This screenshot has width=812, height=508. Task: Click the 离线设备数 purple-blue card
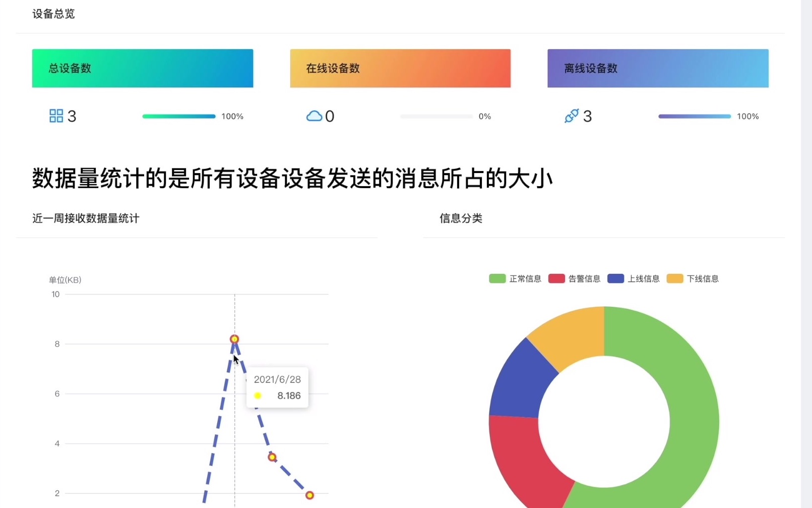click(658, 68)
